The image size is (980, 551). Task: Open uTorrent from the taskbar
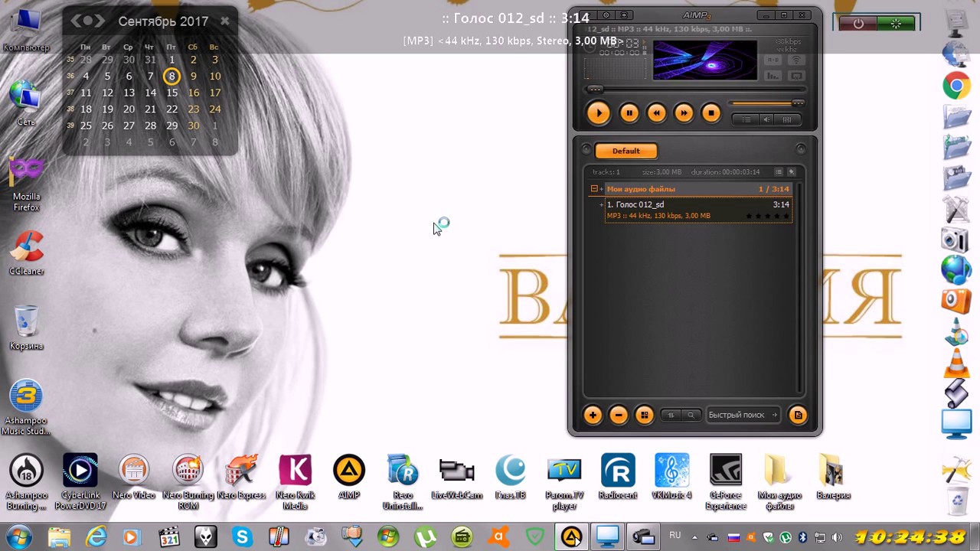tap(425, 537)
